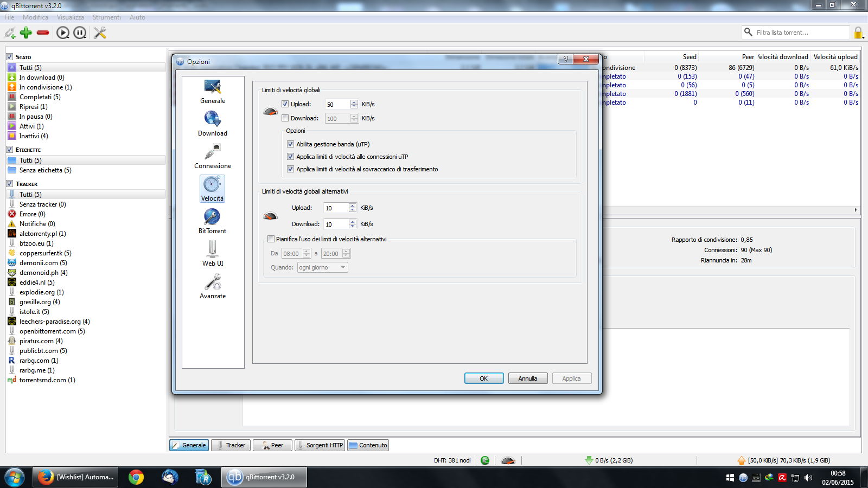Image resolution: width=868 pixels, height=488 pixels.
Task: Select the BitTorrent options category
Action: click(x=212, y=221)
